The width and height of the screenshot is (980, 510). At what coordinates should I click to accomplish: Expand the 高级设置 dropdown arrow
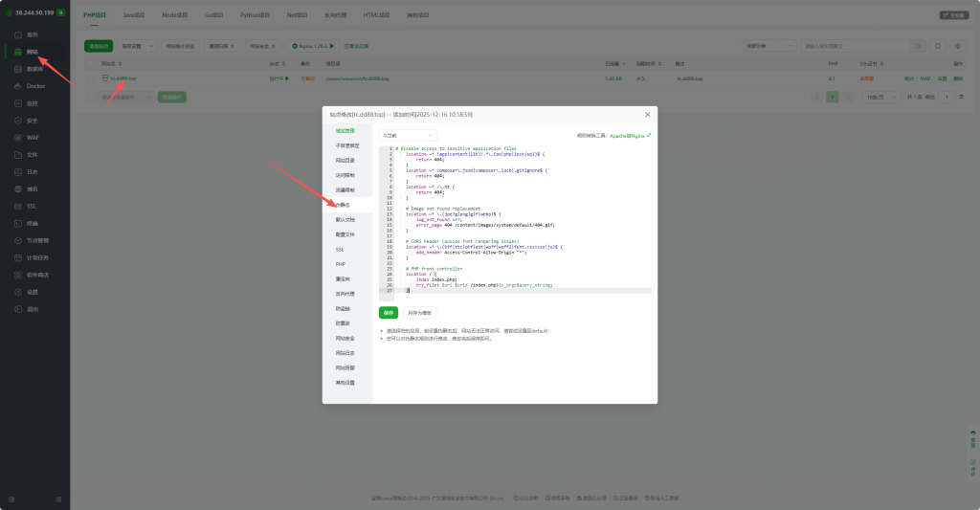150,46
